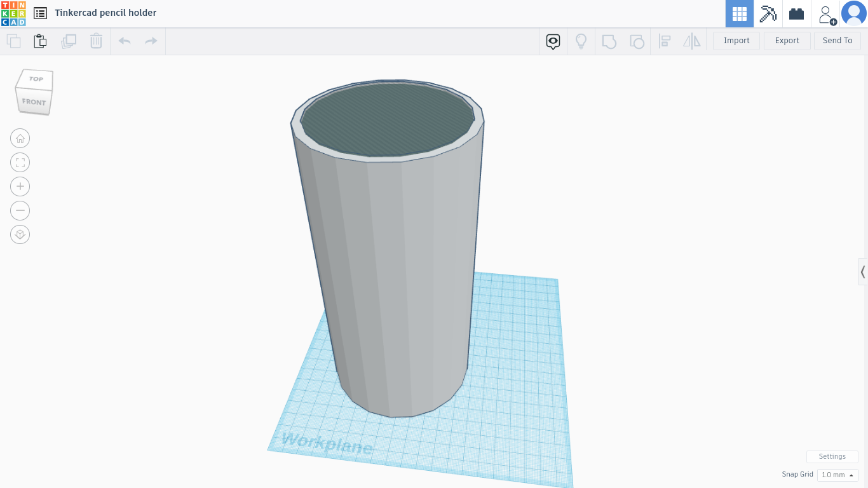Open the Bricks mode icon
868x488 pixels.
pos(796,13)
